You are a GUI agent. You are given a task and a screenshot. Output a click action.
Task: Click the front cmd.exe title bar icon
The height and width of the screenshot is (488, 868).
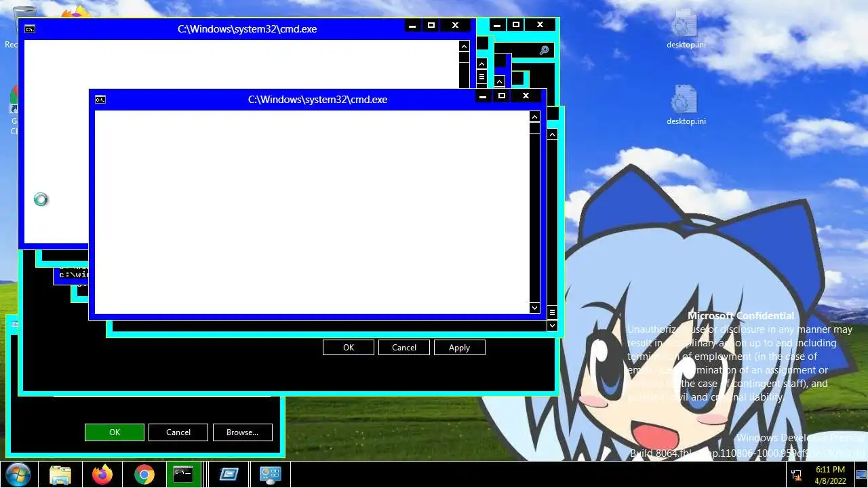click(100, 100)
